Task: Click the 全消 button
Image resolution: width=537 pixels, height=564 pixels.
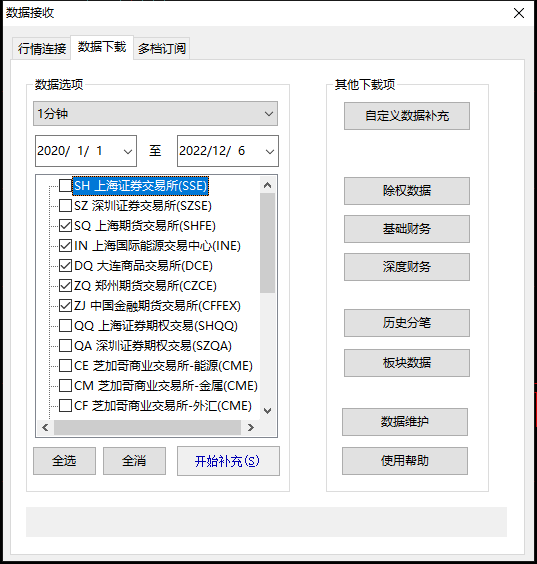Action: tap(135, 461)
